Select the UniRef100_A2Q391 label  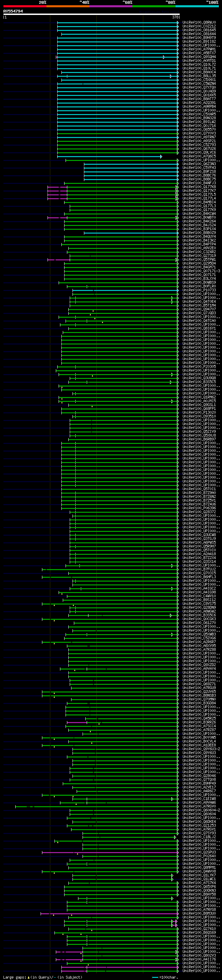[199, 103]
